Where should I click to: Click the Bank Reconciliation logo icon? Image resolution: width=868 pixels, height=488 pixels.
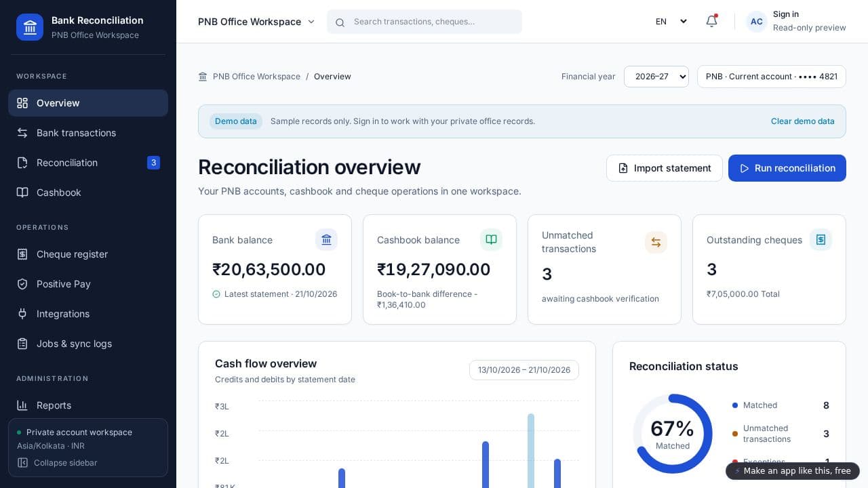point(30,27)
